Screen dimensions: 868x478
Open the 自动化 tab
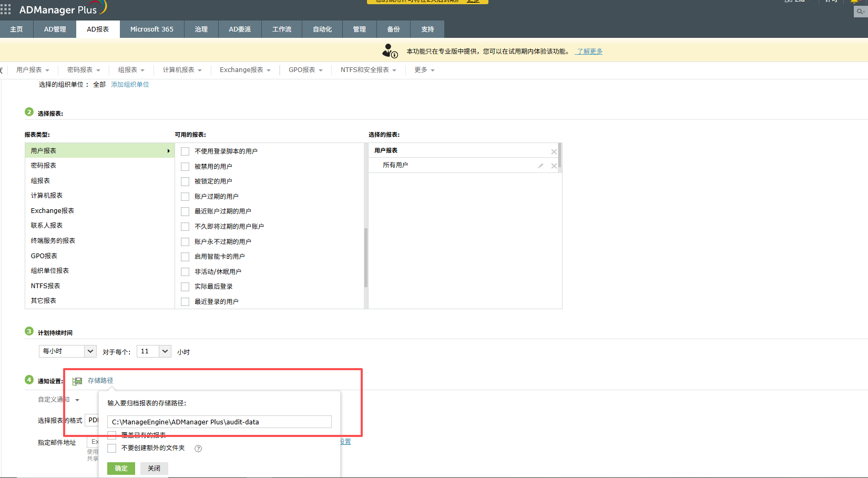coord(322,29)
